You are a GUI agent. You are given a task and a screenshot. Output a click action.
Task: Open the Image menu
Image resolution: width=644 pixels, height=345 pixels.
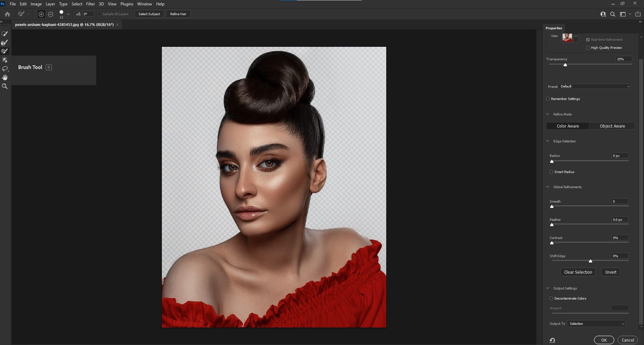click(x=36, y=4)
